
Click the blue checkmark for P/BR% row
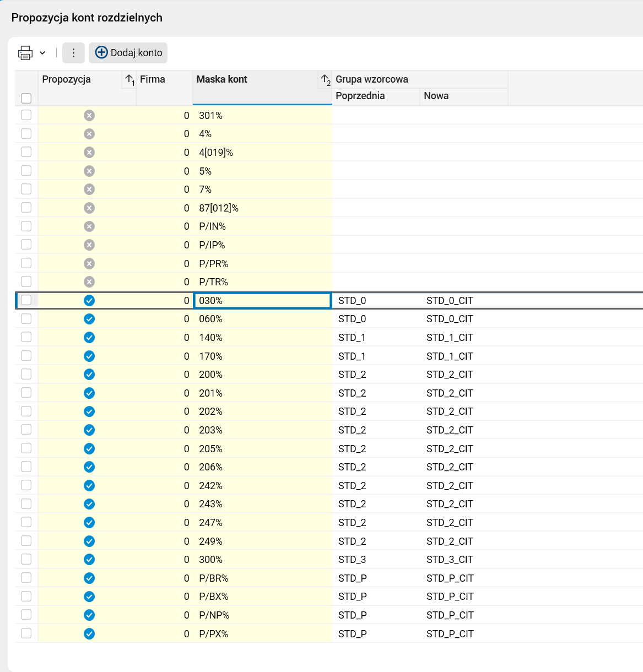[x=89, y=578]
